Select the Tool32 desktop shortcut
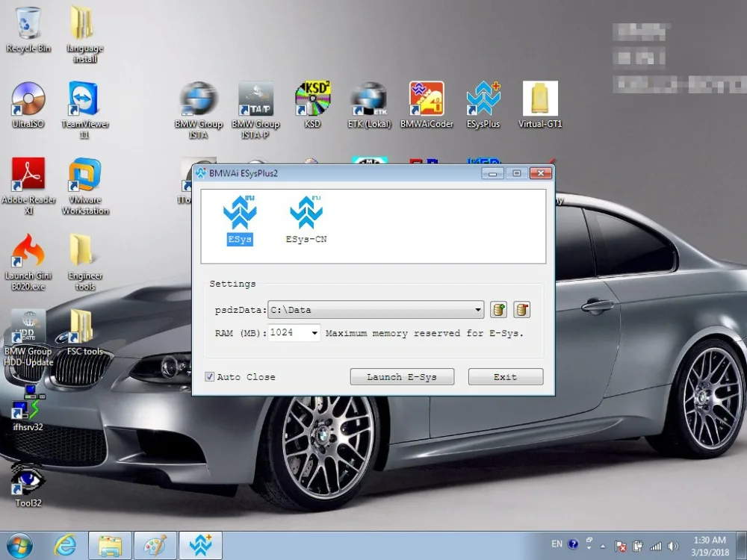This screenshot has width=747, height=560. [x=28, y=485]
